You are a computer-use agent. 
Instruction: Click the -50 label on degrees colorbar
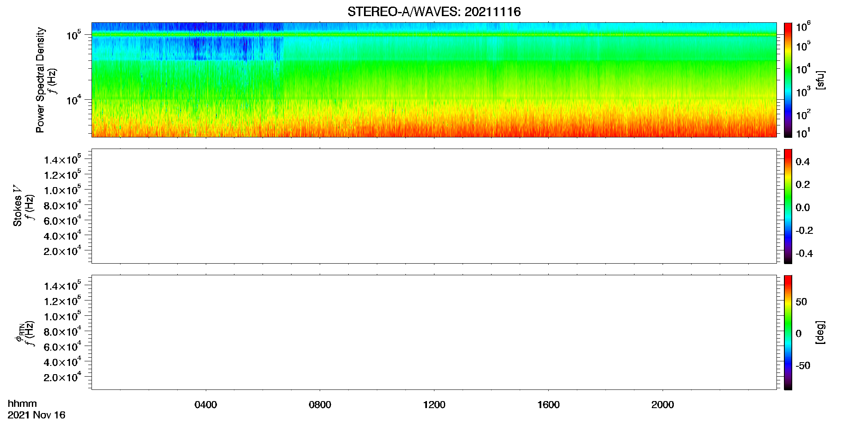click(803, 366)
